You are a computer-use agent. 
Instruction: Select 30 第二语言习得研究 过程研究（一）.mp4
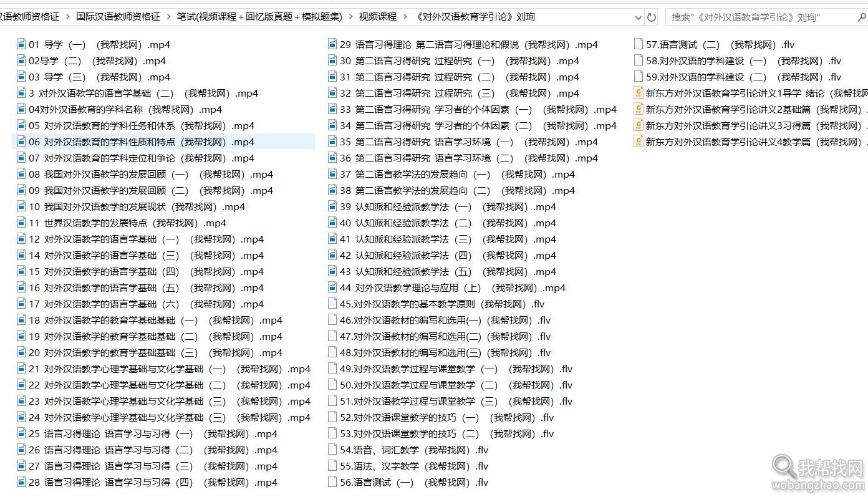tap(460, 60)
